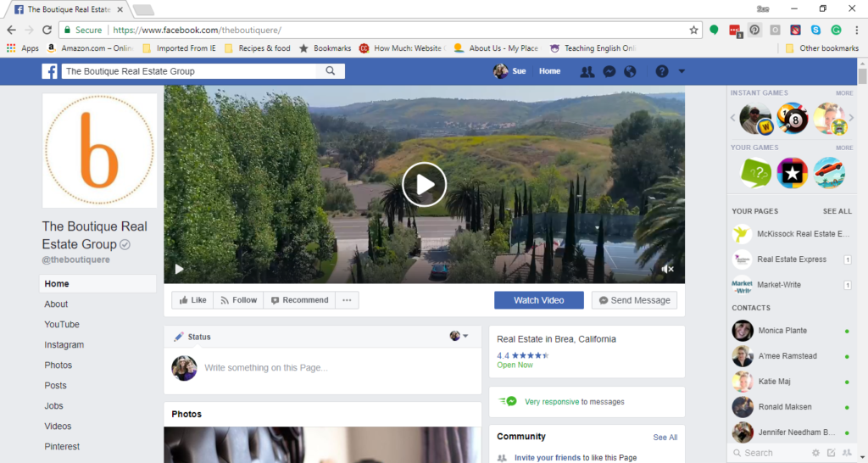Click MORE next to Your Games
The width and height of the screenshot is (868, 463).
pos(844,148)
